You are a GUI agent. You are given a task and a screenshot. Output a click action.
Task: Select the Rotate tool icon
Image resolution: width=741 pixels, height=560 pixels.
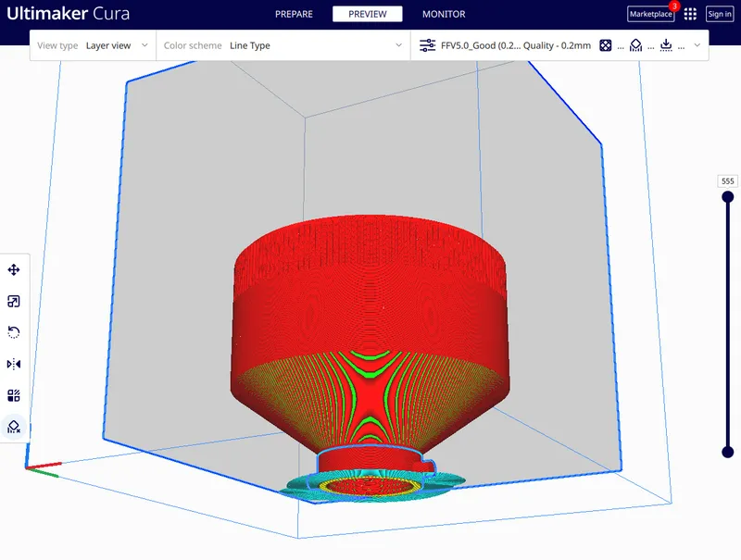pyautogui.click(x=14, y=332)
